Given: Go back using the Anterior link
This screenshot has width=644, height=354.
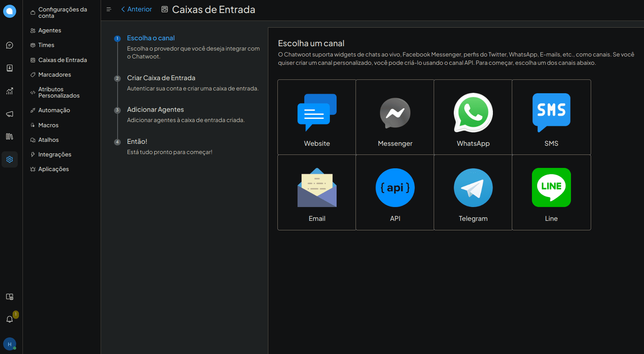Looking at the screenshot, I should click(x=137, y=9).
